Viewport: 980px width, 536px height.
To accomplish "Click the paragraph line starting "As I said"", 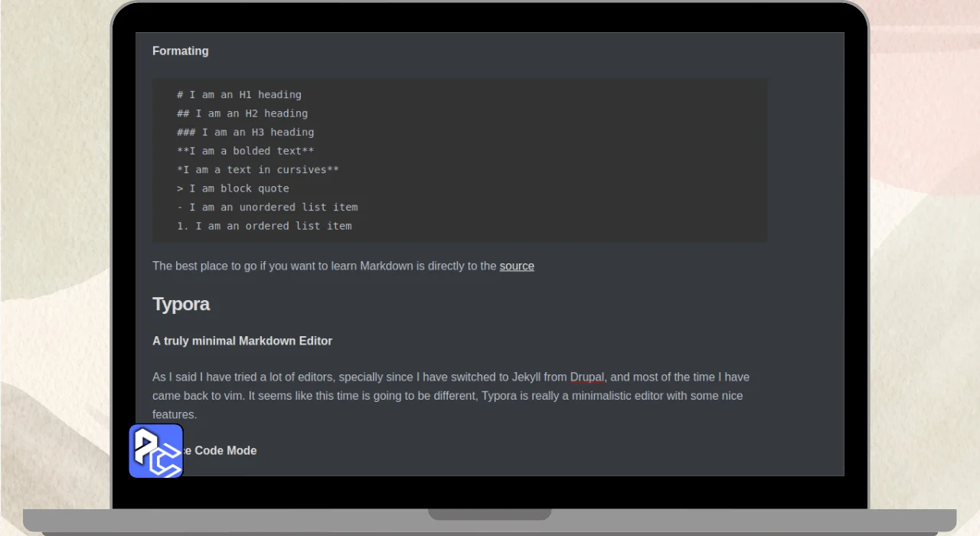I will coord(451,377).
